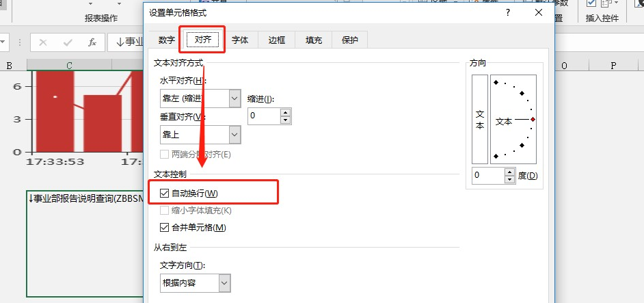The image size is (644, 303).
Task: Open the 文字方向 text direction dropdown
Action: tap(225, 283)
